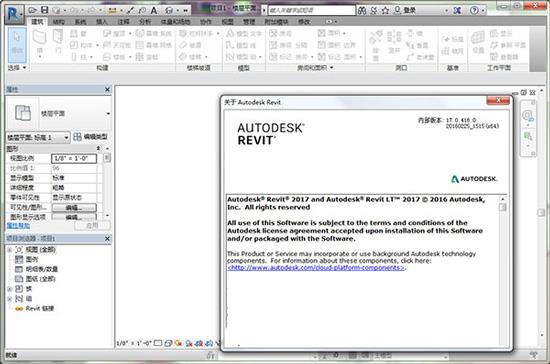Select the Wall tool in Build panel
This screenshot has height=364, width=550.
[x=40, y=44]
